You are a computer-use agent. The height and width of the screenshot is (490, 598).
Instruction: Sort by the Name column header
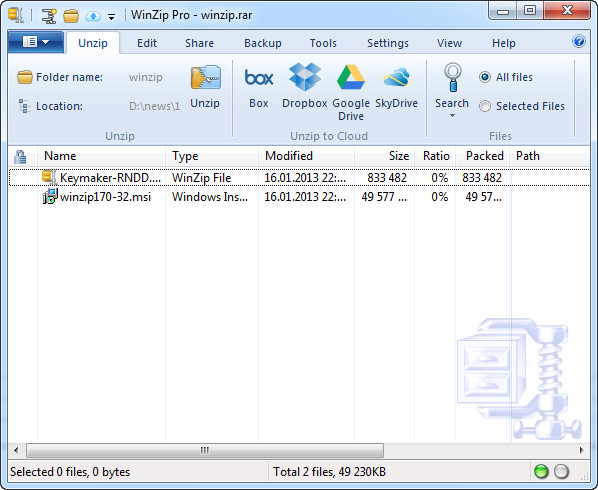click(101, 156)
